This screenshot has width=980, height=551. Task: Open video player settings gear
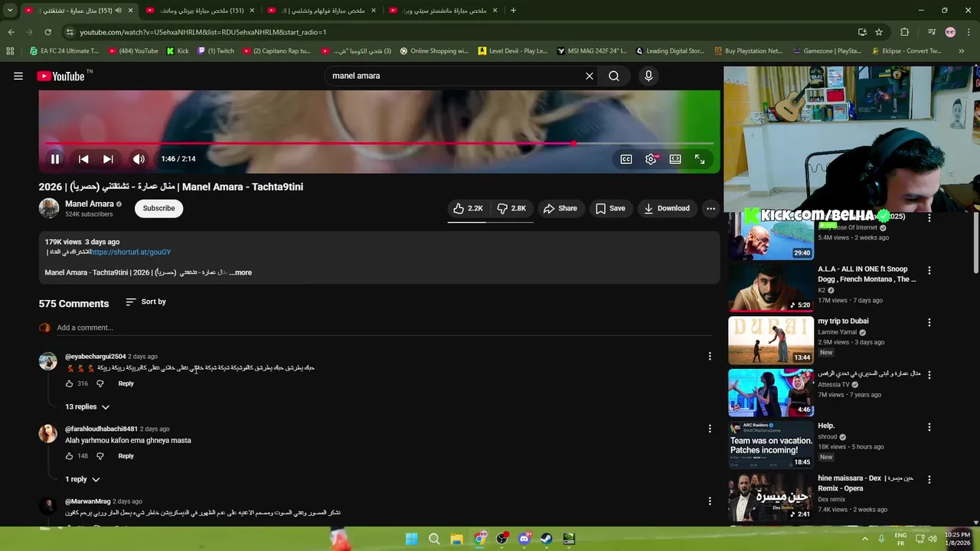coord(651,159)
